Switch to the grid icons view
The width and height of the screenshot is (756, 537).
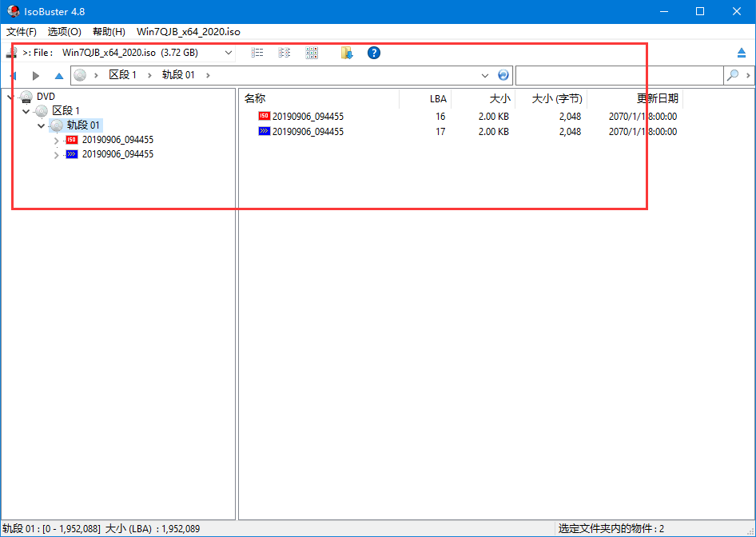tap(312, 53)
